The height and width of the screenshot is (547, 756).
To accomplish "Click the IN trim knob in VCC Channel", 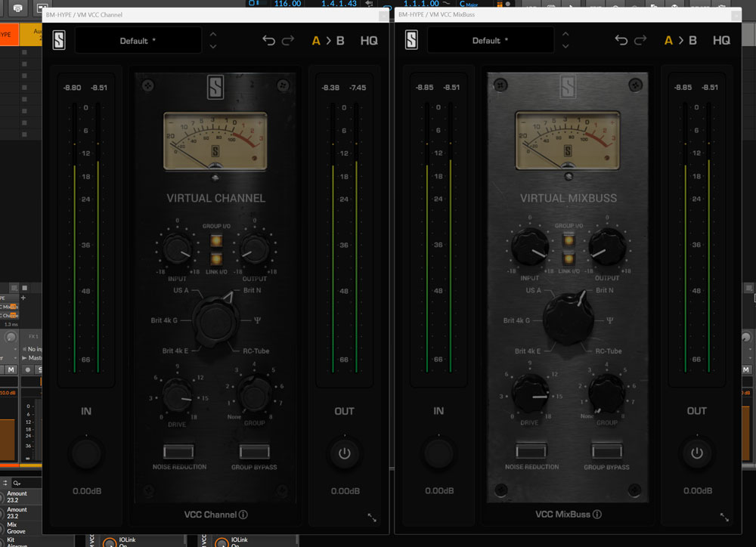I will pyautogui.click(x=86, y=453).
